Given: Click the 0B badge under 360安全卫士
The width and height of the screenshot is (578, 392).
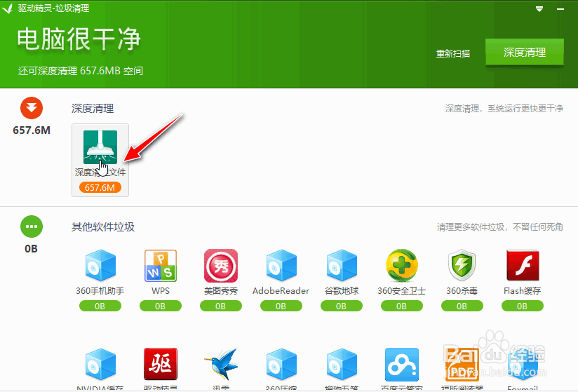Looking at the screenshot, I should (401, 306).
